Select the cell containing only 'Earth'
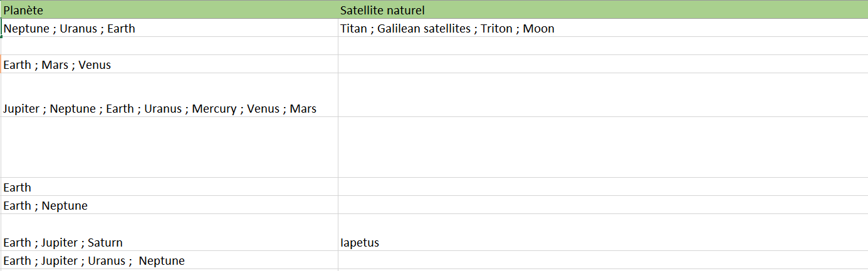The image size is (868, 271). [169, 187]
